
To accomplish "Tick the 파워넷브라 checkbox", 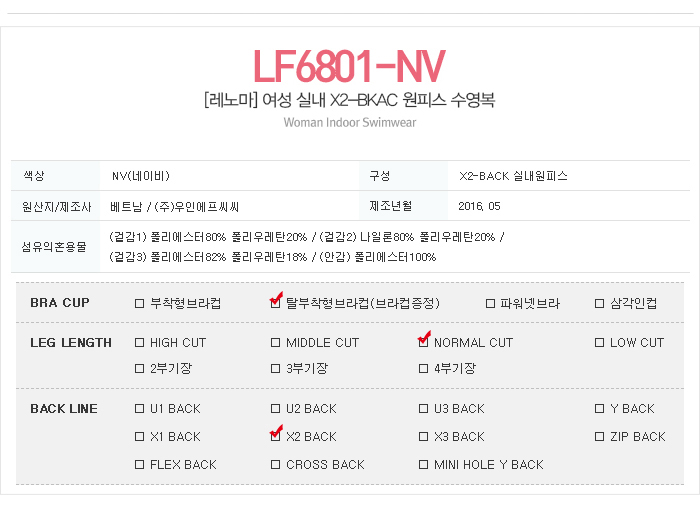I will coord(490,303).
